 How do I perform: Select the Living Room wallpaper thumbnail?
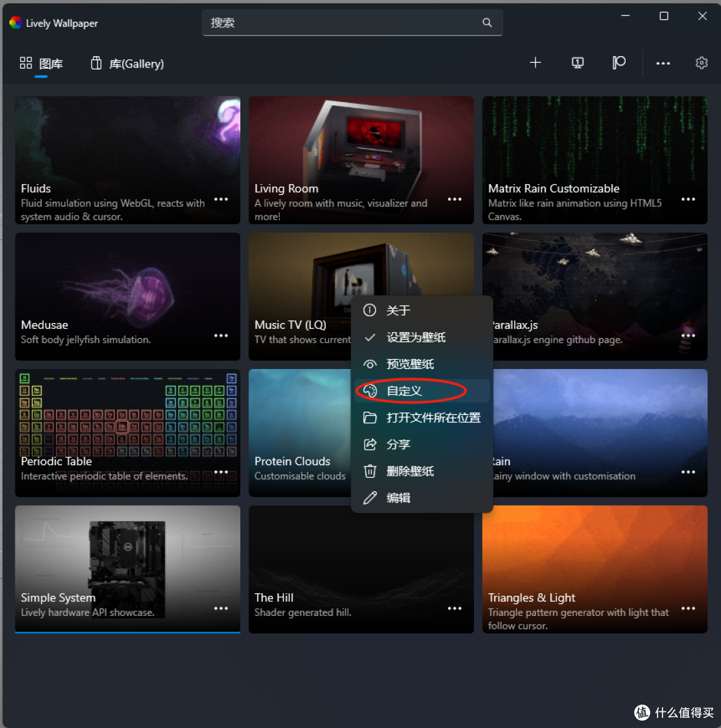coord(361,160)
